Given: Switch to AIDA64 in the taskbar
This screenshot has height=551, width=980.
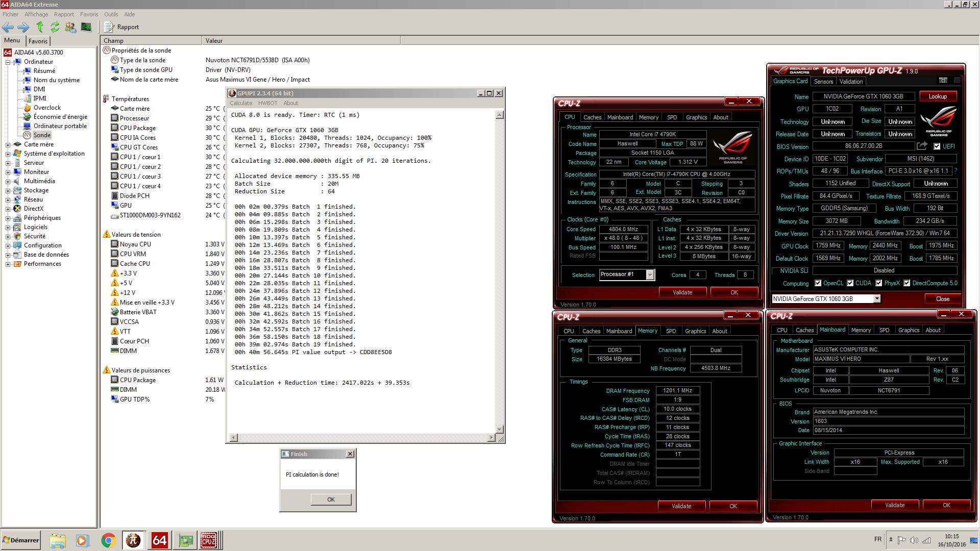Looking at the screenshot, I should (x=159, y=540).
